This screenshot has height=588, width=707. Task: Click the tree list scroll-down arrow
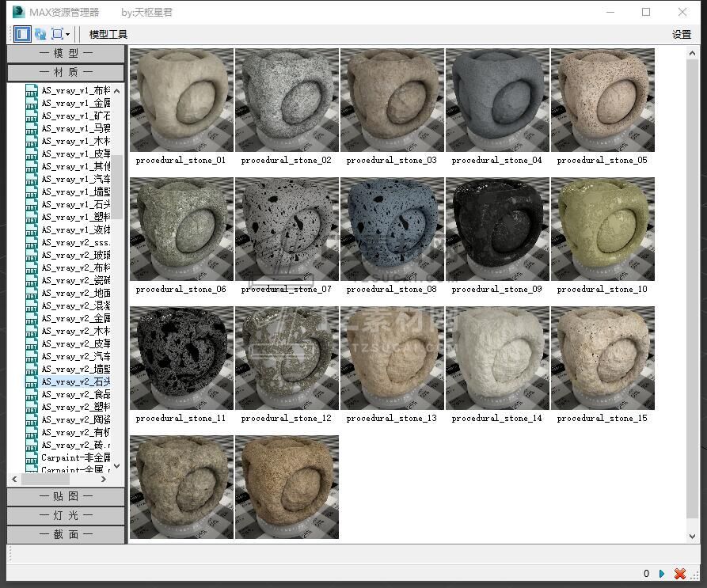pos(117,466)
